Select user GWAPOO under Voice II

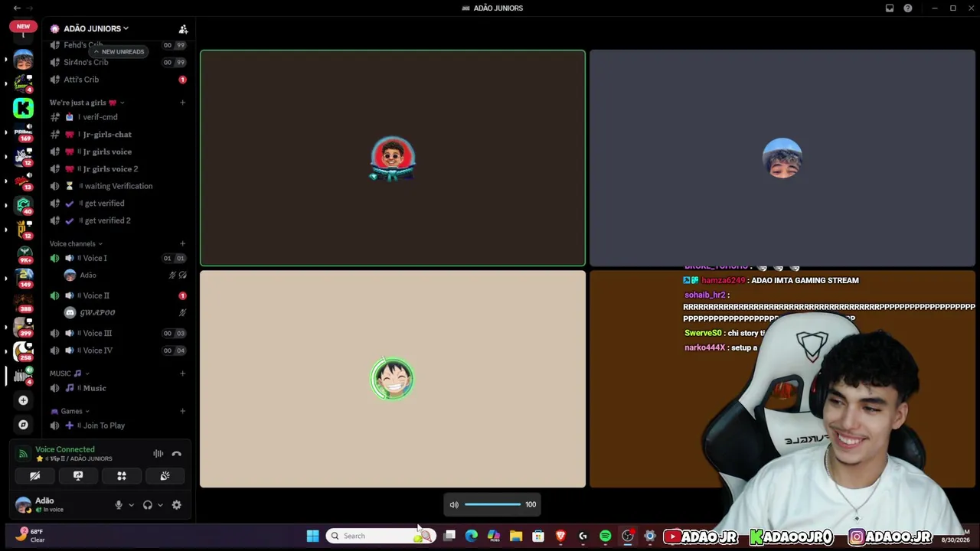point(126,312)
